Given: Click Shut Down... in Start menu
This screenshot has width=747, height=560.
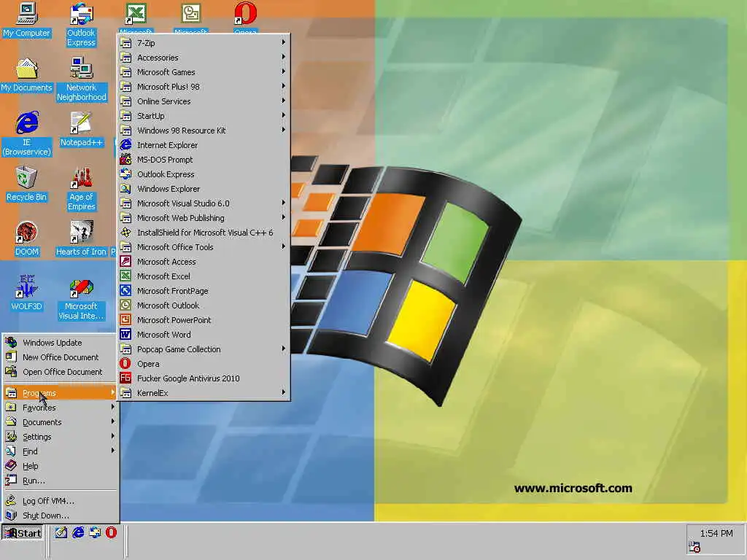Looking at the screenshot, I should tap(60, 516).
